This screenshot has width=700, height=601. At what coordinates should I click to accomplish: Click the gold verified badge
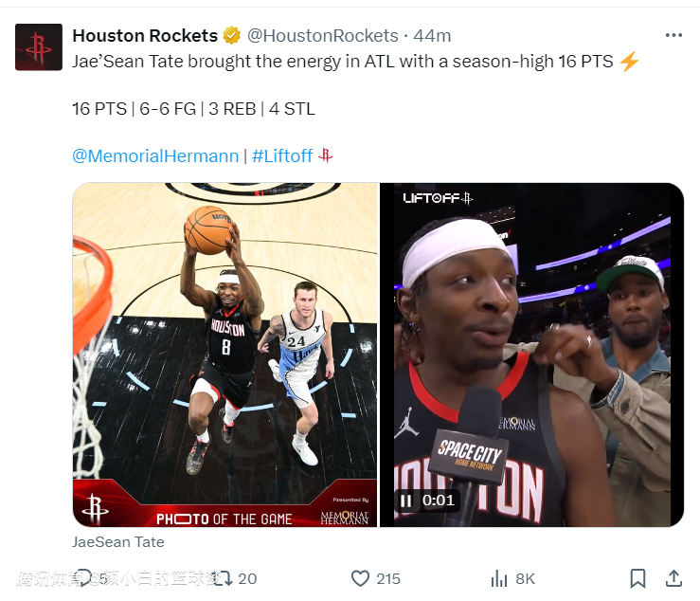(232, 35)
